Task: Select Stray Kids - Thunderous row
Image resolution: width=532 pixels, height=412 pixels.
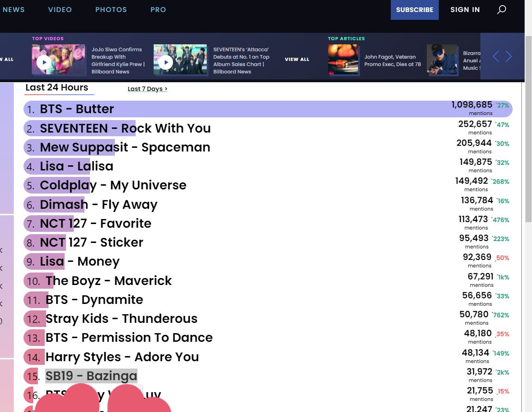Action: [x=268, y=319]
